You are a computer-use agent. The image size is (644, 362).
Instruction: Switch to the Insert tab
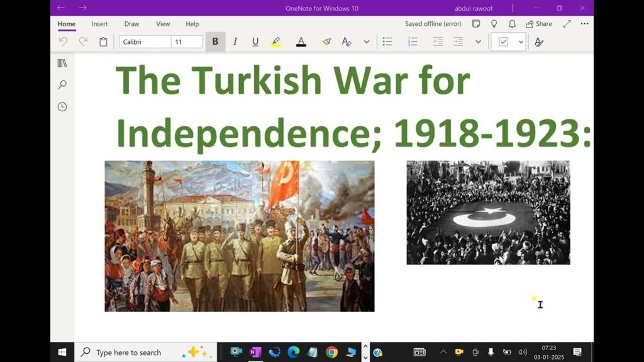tap(100, 24)
